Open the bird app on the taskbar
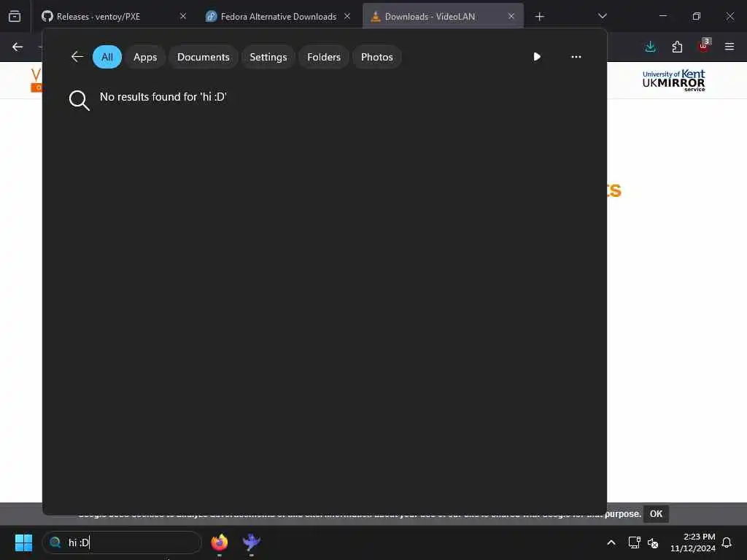This screenshot has width=747, height=560. click(x=251, y=542)
